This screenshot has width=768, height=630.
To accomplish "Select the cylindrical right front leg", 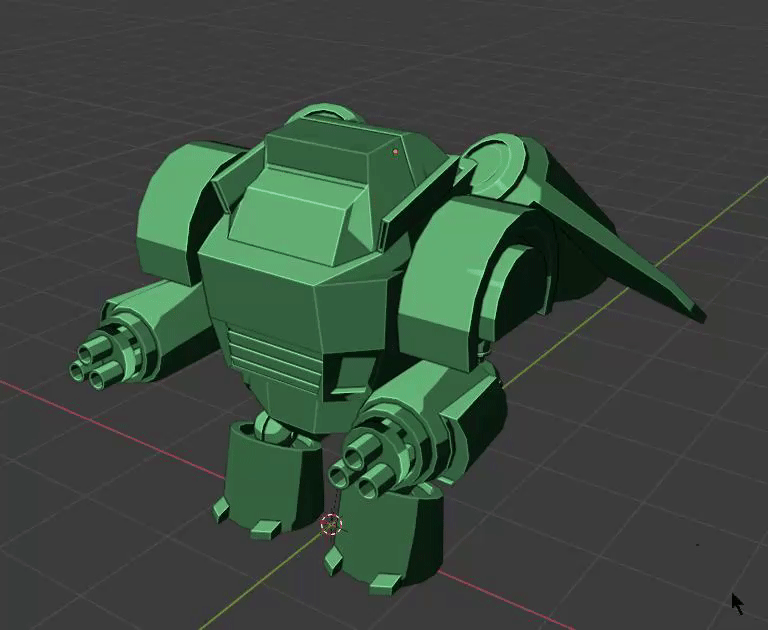I will pos(388,538).
